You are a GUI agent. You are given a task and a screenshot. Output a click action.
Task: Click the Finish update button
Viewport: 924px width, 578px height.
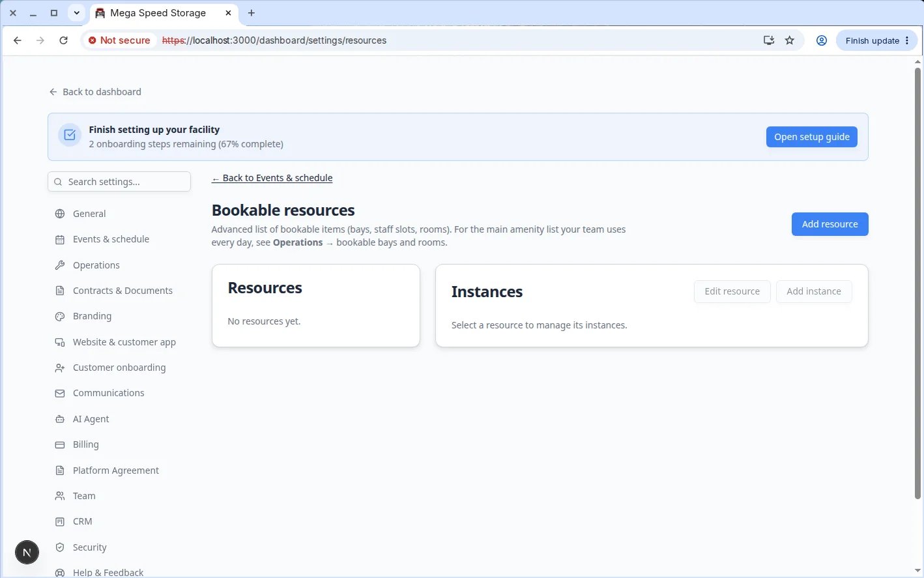(876, 40)
